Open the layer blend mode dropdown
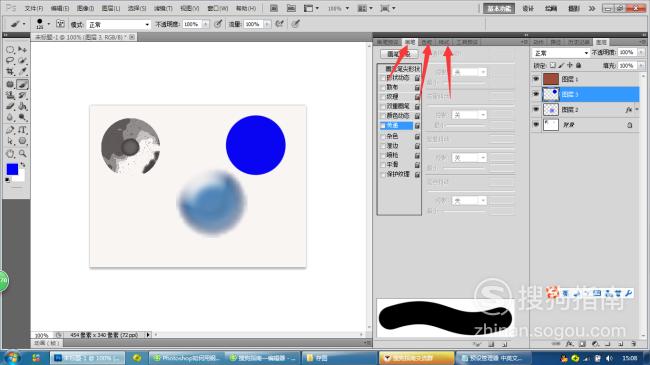Screen dimensions: 650x365 (560, 53)
